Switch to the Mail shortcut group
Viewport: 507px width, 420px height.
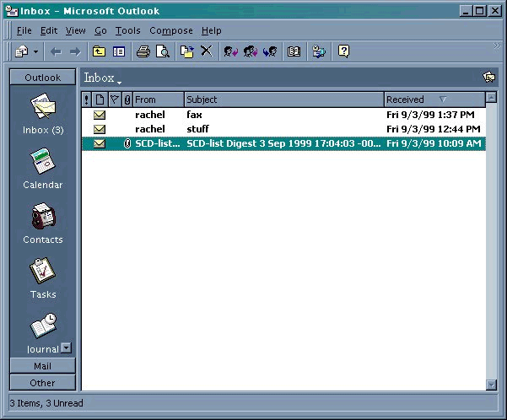42,366
